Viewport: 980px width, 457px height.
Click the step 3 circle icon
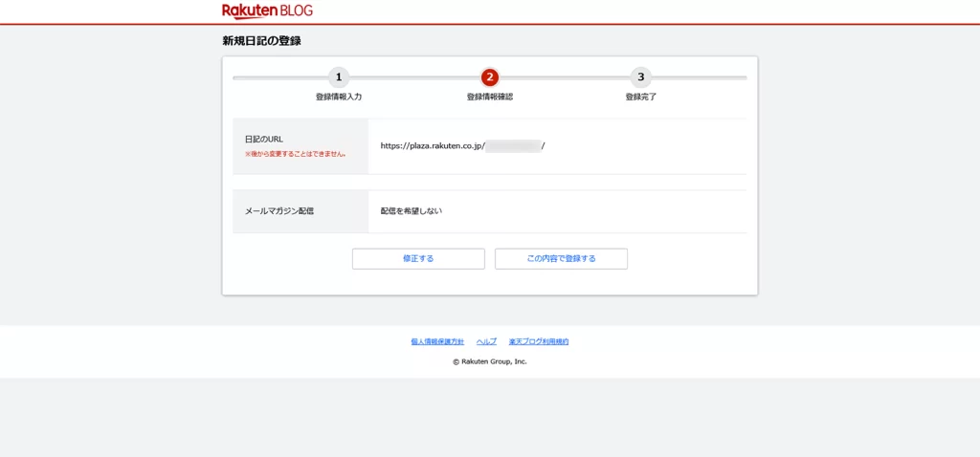coord(641,77)
